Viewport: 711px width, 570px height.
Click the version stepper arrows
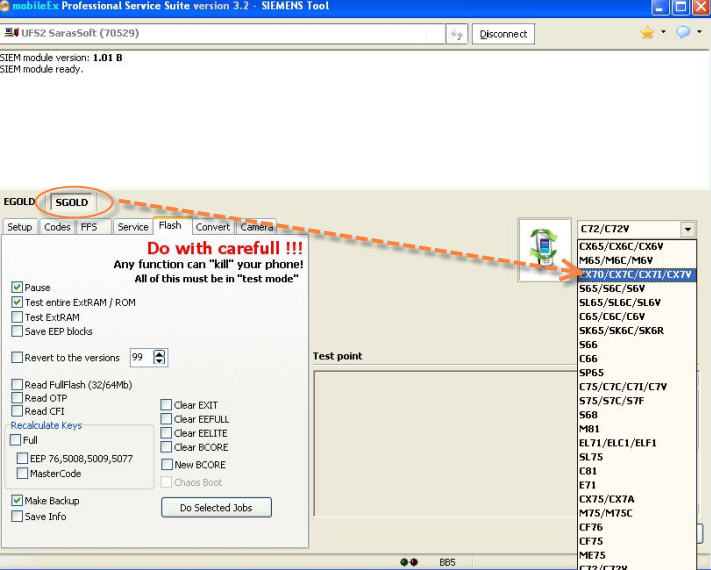159,357
